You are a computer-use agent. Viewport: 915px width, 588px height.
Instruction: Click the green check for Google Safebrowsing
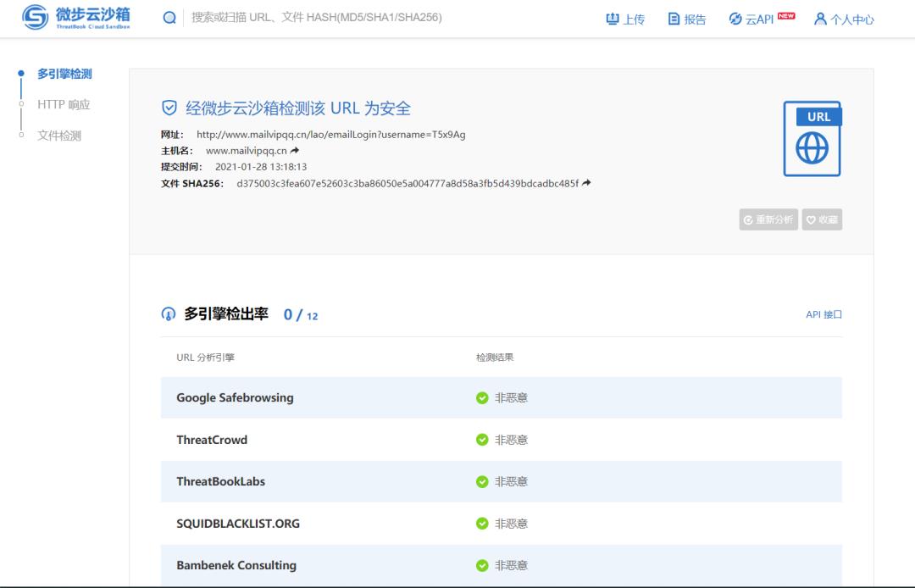482,398
